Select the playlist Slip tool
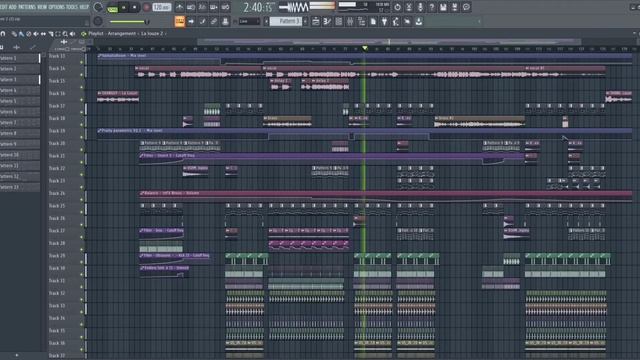This screenshot has height=360, width=640. (x=43, y=34)
